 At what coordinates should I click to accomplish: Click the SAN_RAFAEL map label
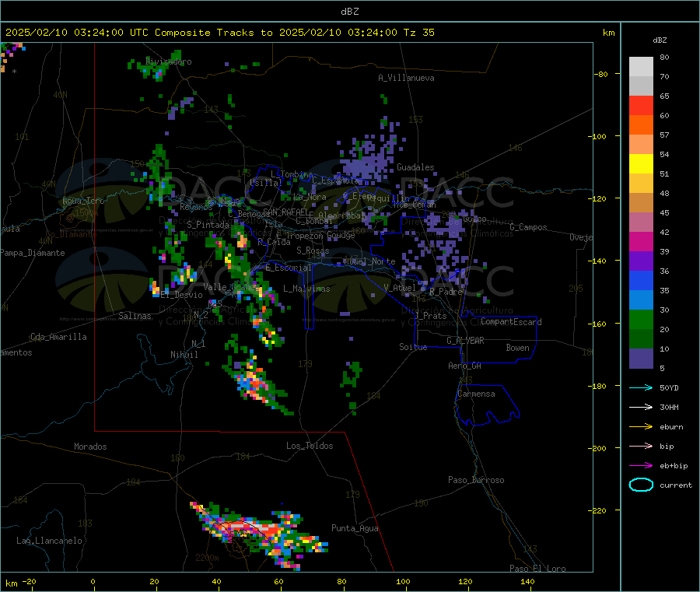(x=285, y=212)
